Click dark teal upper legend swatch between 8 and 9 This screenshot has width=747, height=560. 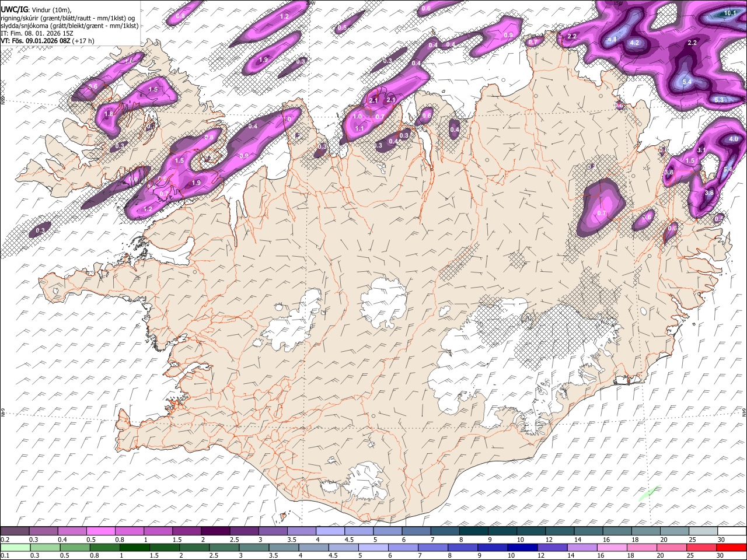(x=473, y=531)
